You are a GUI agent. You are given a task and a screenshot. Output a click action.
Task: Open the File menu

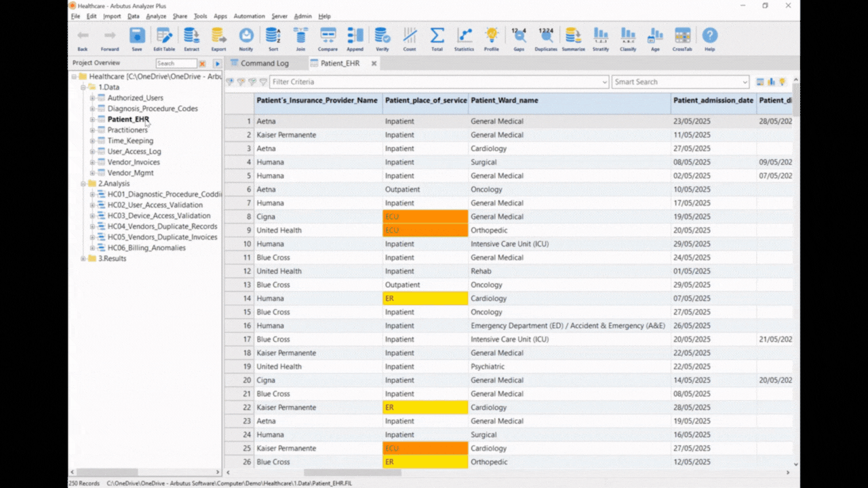click(75, 16)
